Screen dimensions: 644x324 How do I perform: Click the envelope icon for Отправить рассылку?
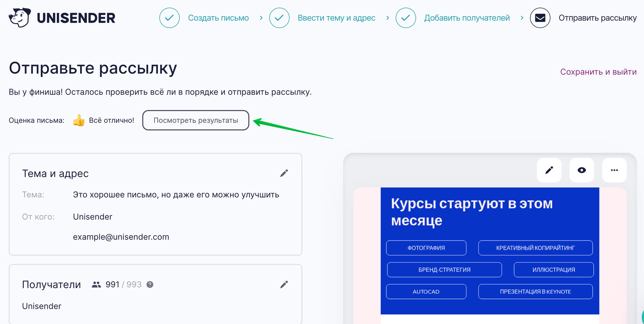[x=540, y=18]
